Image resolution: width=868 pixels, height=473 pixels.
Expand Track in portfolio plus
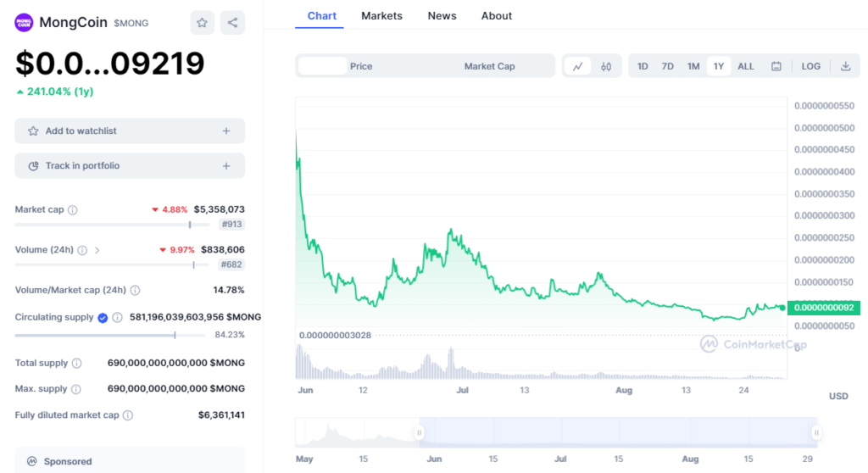pos(226,166)
